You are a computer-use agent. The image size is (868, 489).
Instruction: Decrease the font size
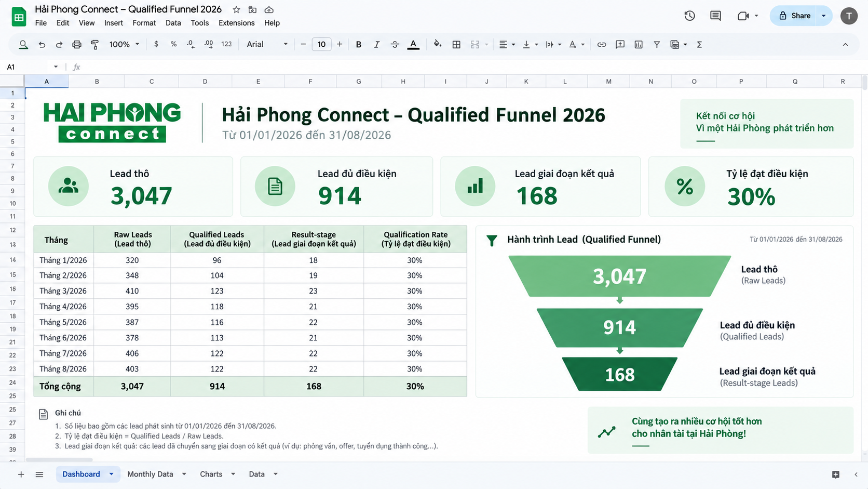pyautogui.click(x=303, y=44)
